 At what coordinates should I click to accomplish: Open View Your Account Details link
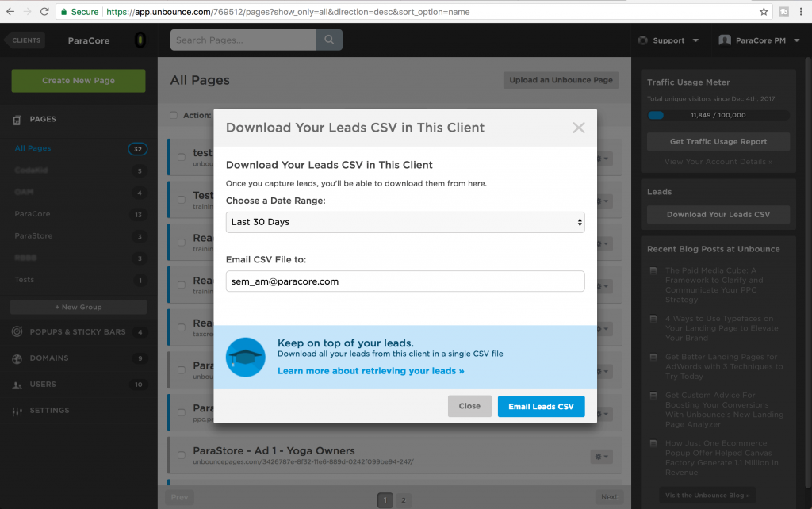718,162
